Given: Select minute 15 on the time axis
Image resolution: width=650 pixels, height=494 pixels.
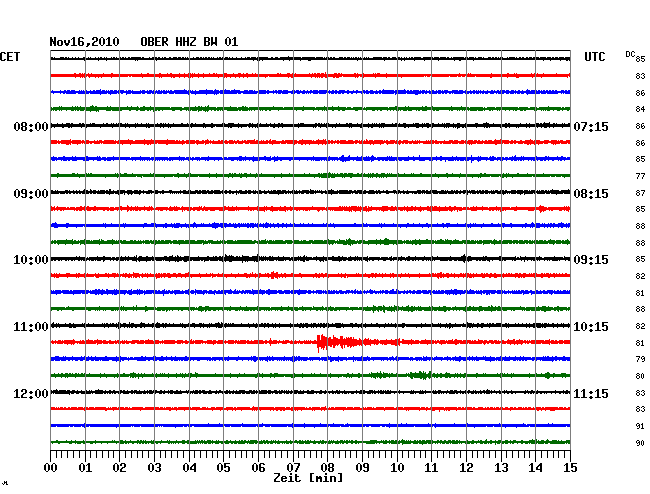Looking at the screenshot, I should [x=570, y=468].
